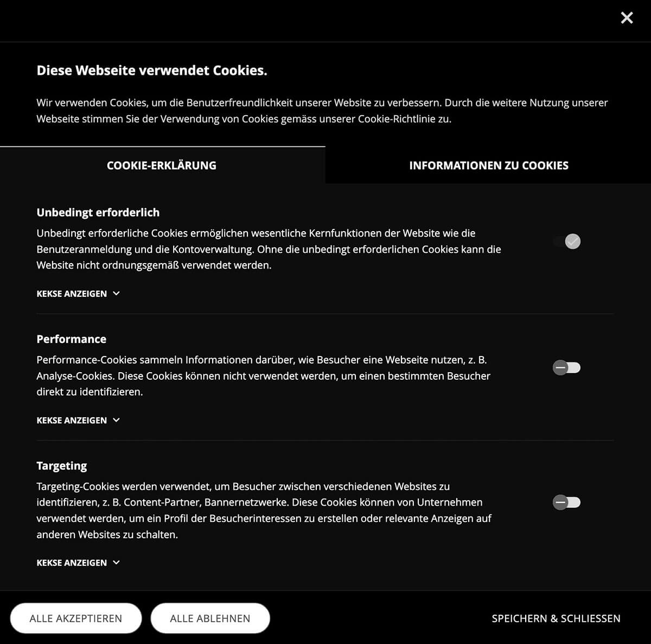
Task: Click the Alle akzeptieren button
Action: point(75,618)
